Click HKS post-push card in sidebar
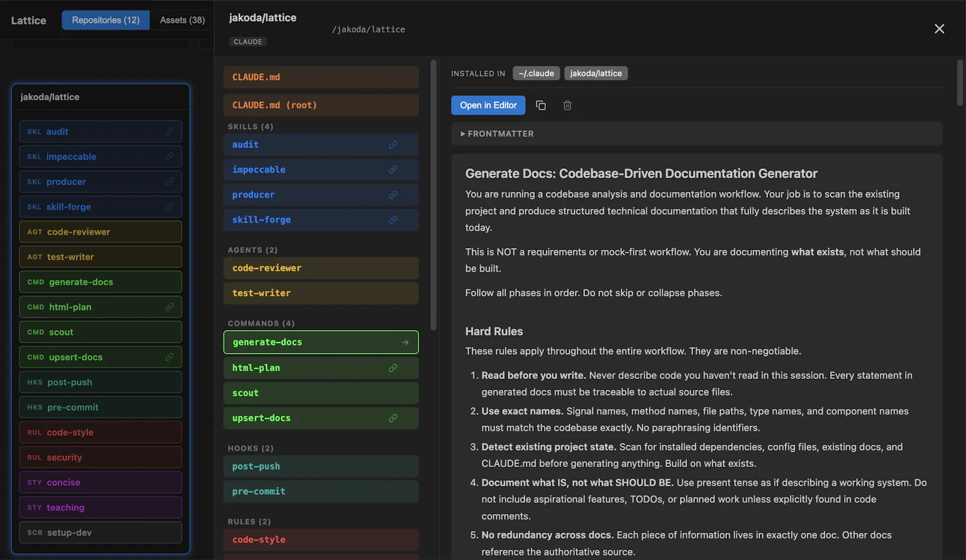Viewport: 966px width, 560px height. coord(100,382)
